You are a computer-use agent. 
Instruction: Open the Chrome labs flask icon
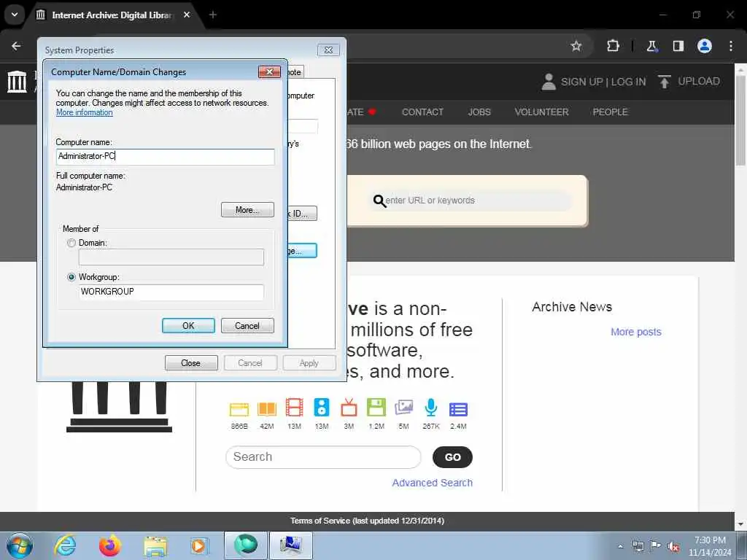click(651, 46)
